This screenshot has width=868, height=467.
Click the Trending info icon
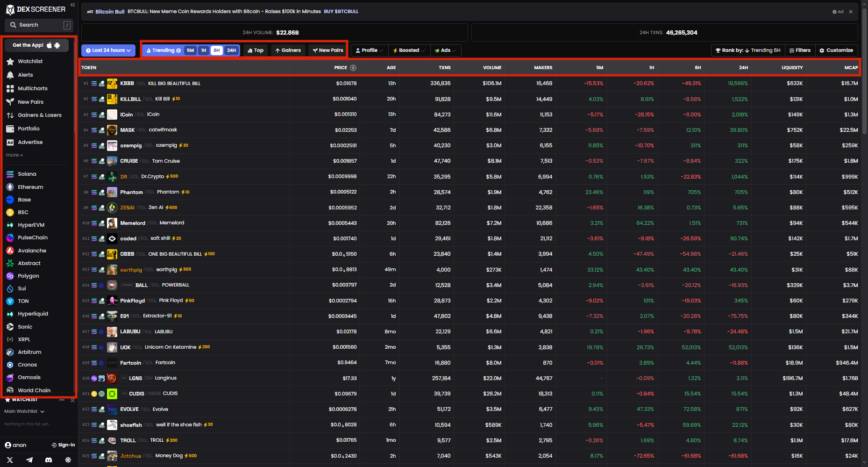click(x=178, y=50)
